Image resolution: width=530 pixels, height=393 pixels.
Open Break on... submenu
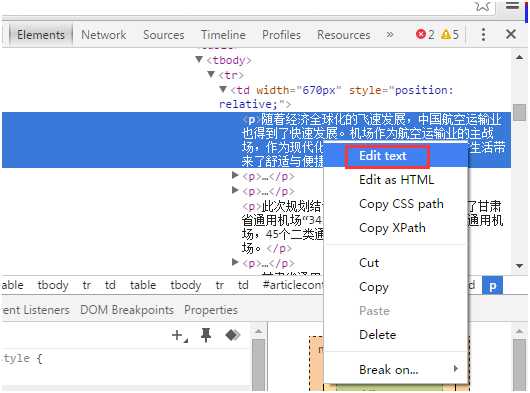(x=396, y=370)
